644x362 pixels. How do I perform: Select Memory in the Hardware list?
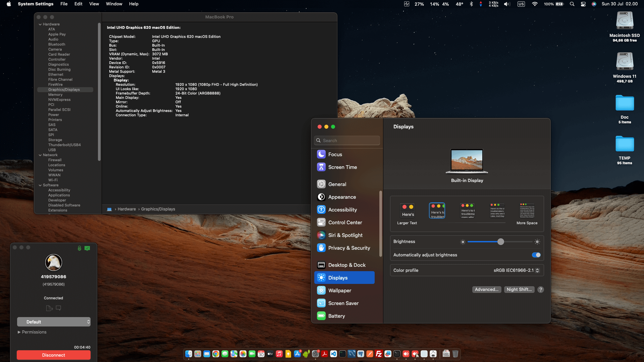[x=55, y=95]
